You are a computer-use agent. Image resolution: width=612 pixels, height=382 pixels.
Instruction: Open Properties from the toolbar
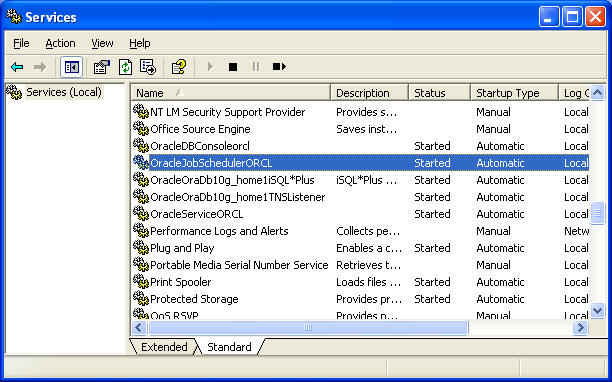pyautogui.click(x=101, y=67)
